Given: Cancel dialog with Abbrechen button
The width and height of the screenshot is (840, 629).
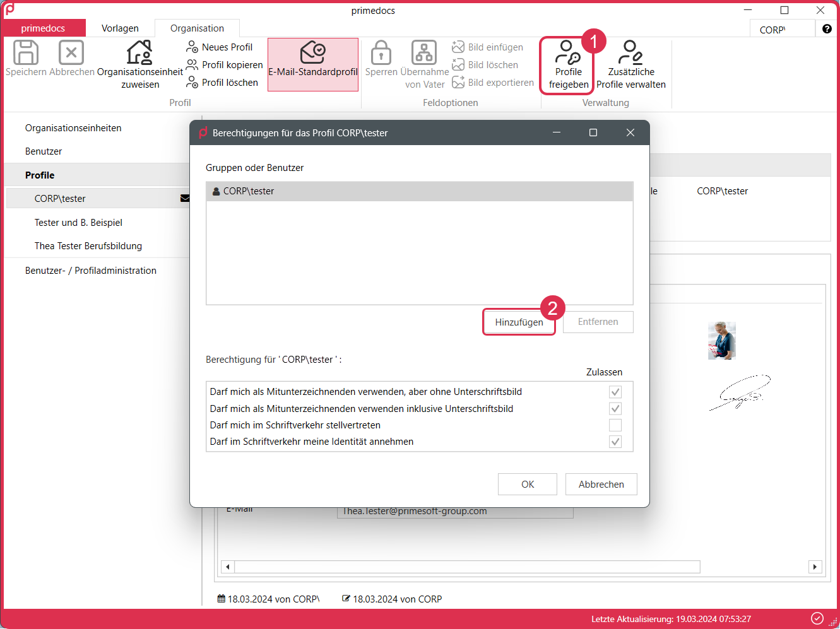Looking at the screenshot, I should [x=601, y=485].
